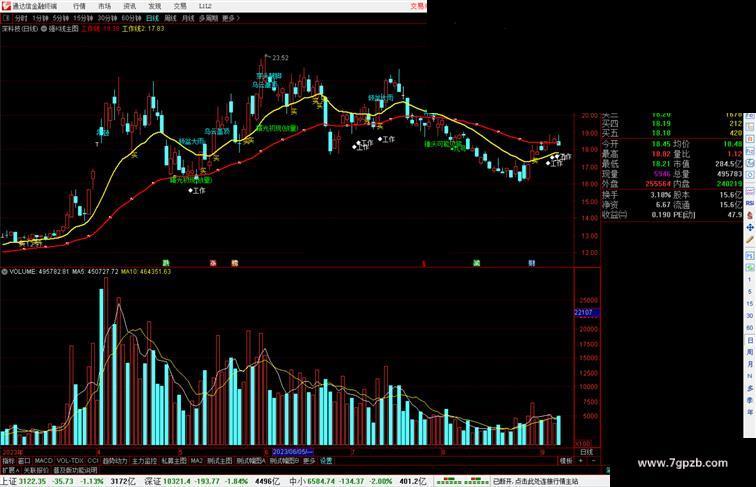Switch chart to 15分钟 period

pyautogui.click(x=83, y=18)
